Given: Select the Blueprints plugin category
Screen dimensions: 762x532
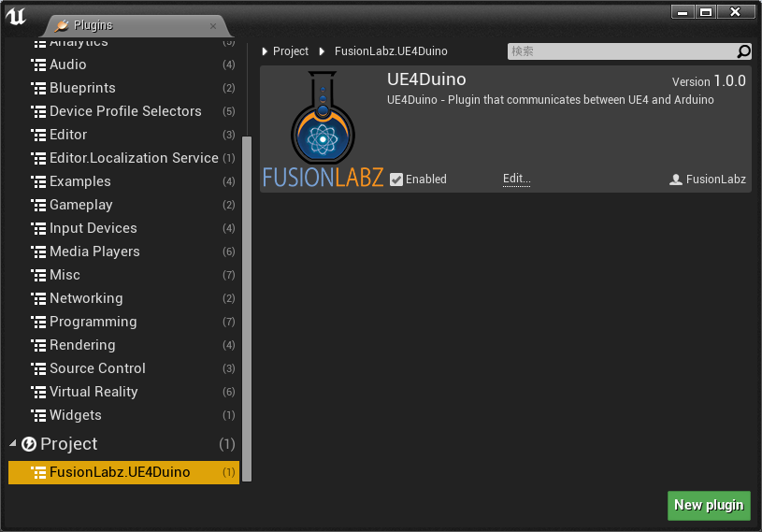Looking at the screenshot, I should (123, 88).
